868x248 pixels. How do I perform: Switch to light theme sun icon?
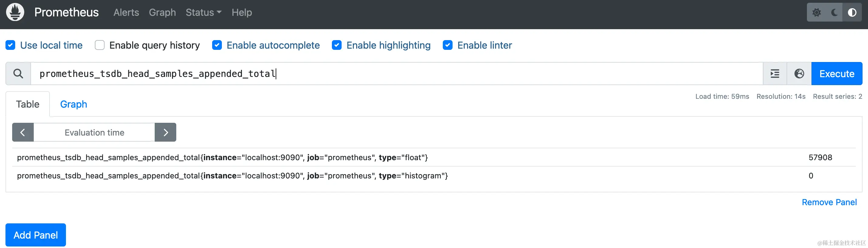click(816, 12)
